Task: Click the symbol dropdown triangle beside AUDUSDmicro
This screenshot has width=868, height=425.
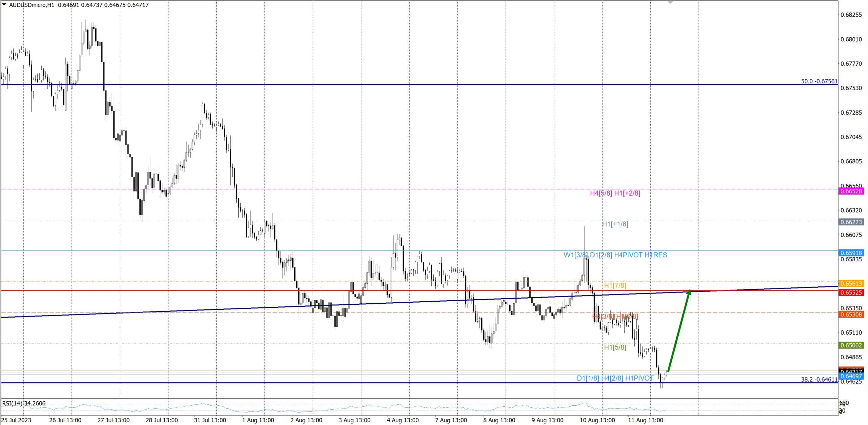Action: (4, 4)
